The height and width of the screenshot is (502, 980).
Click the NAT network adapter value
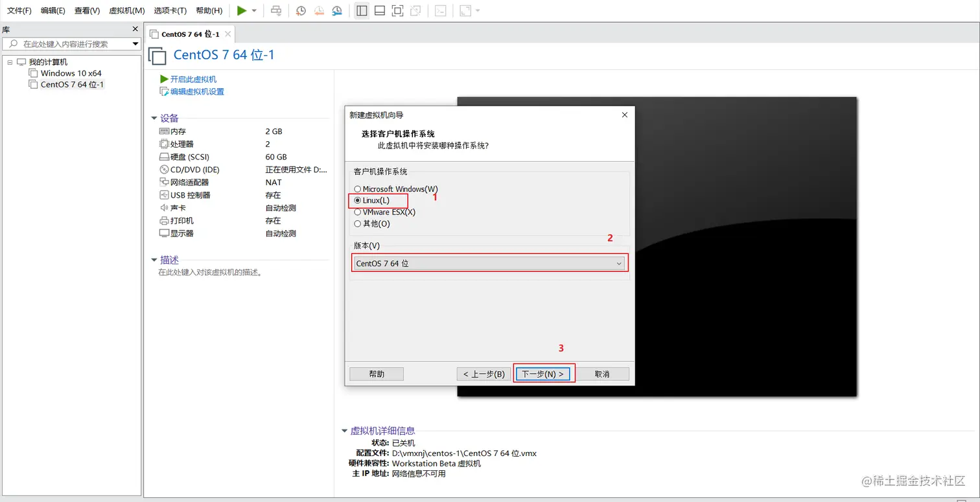[274, 182]
